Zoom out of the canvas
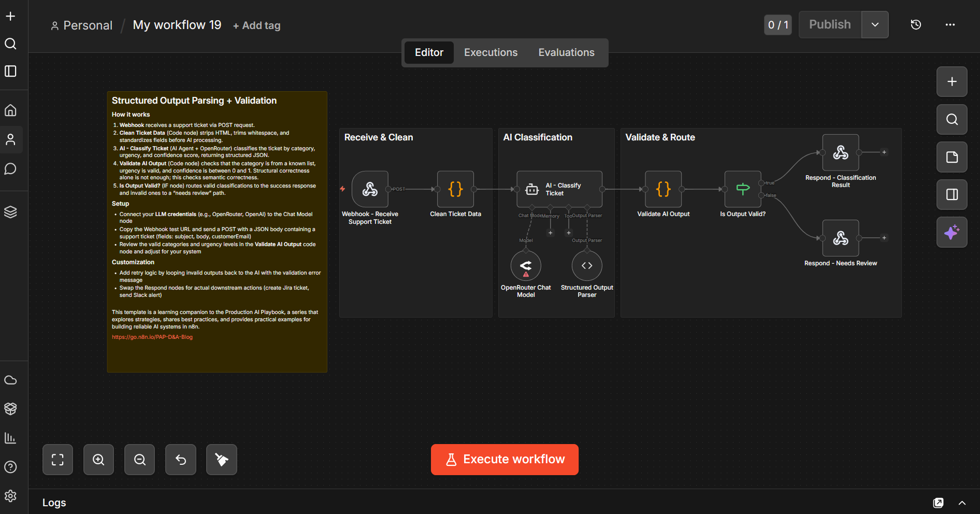This screenshot has height=514, width=980. pyautogui.click(x=140, y=460)
